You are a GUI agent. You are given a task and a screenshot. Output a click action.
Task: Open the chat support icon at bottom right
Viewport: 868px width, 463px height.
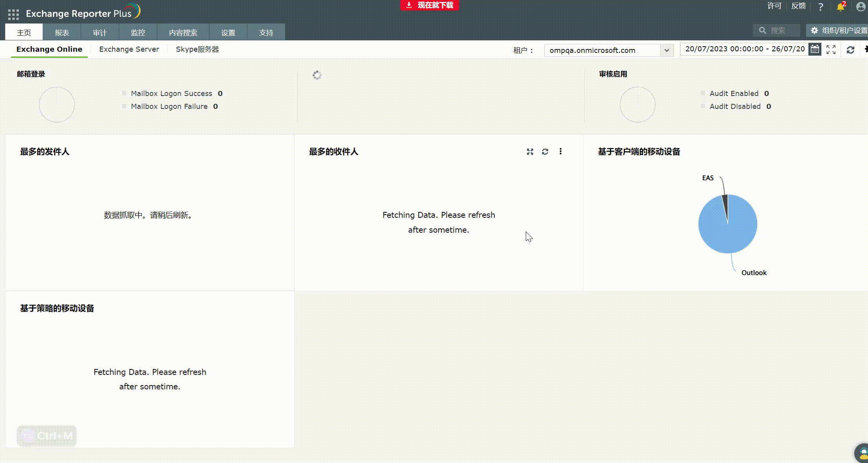pos(862,454)
